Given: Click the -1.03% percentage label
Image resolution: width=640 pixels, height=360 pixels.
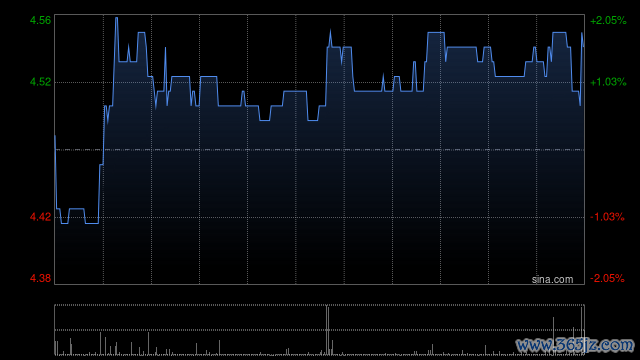Looking at the screenshot, I should 607,217.
